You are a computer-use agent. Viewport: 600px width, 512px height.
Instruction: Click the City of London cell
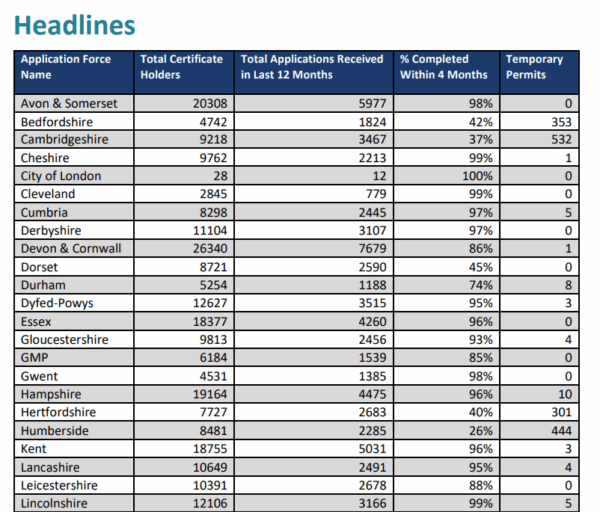[60, 176]
